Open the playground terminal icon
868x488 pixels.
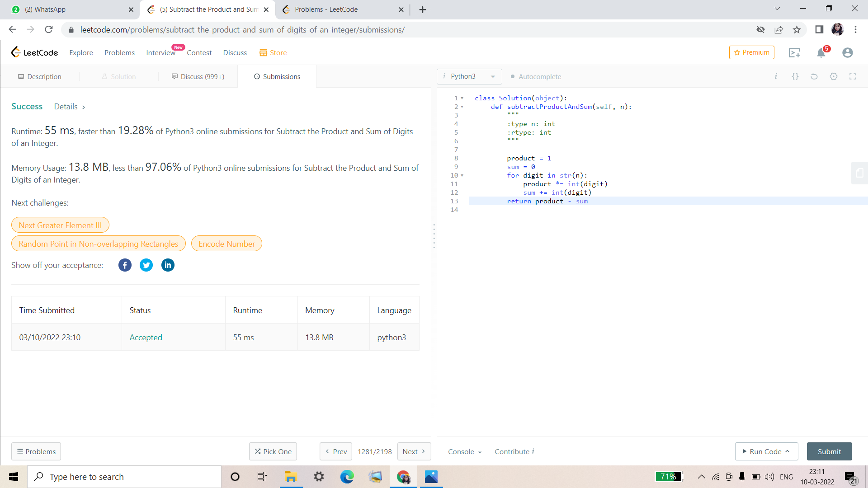pyautogui.click(x=794, y=53)
